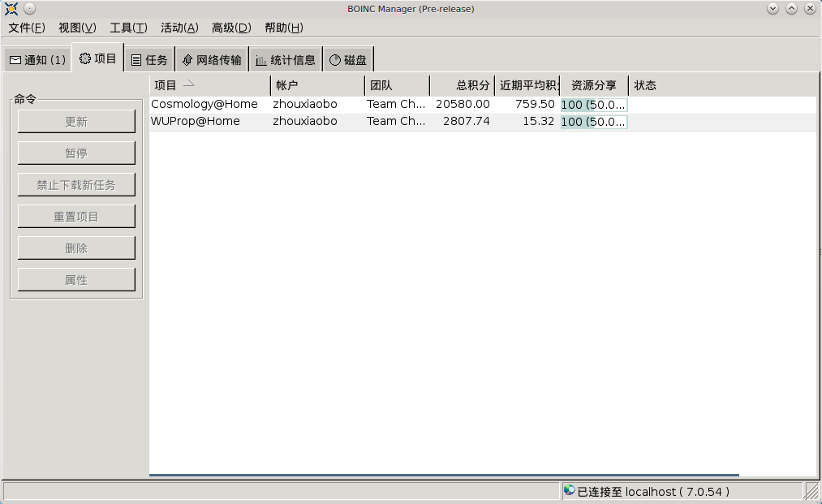Click the pie chart icon on 磁盘 tab
The height and width of the screenshot is (504, 822).
(x=335, y=60)
